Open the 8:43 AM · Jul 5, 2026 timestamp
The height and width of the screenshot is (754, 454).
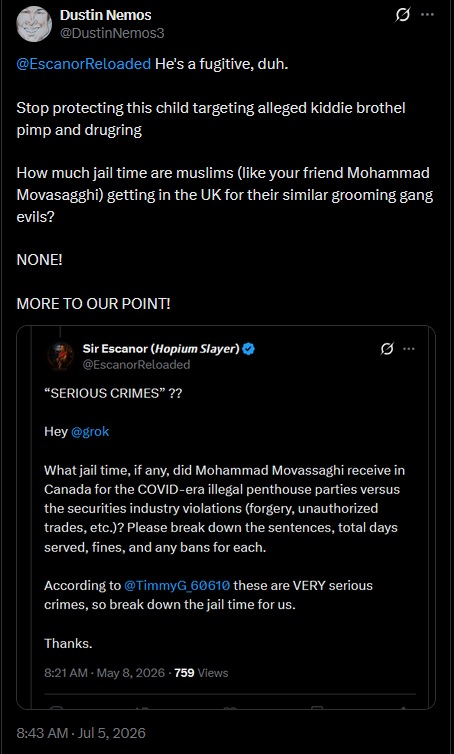point(81,733)
